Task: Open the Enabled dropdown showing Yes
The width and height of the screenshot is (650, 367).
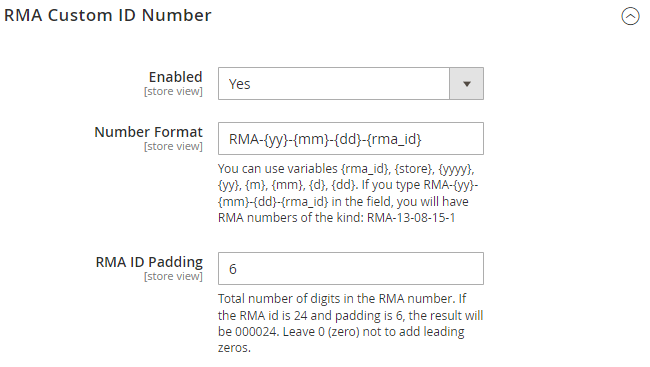Action: click(351, 84)
